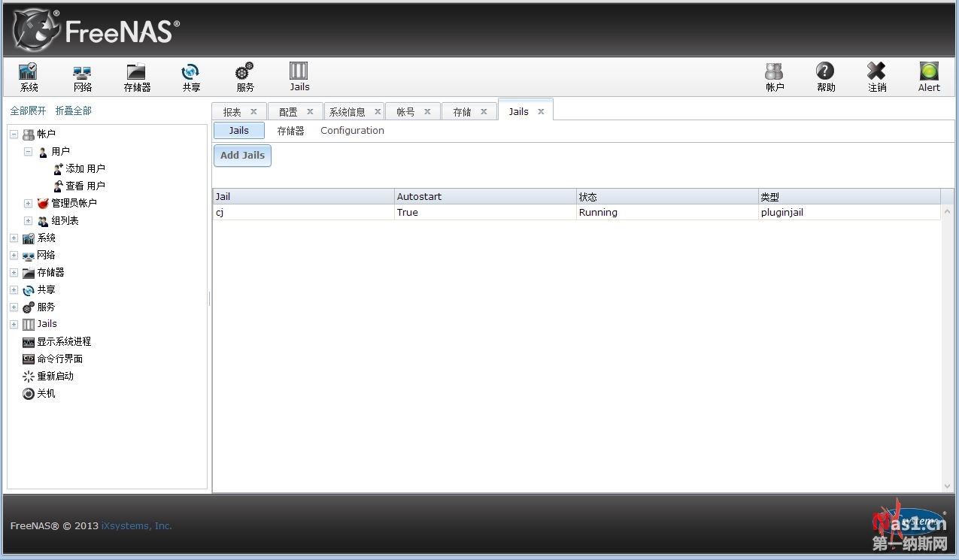Expand the 组列表 tree node
Screen dimensions: 959x560
pos(28,220)
